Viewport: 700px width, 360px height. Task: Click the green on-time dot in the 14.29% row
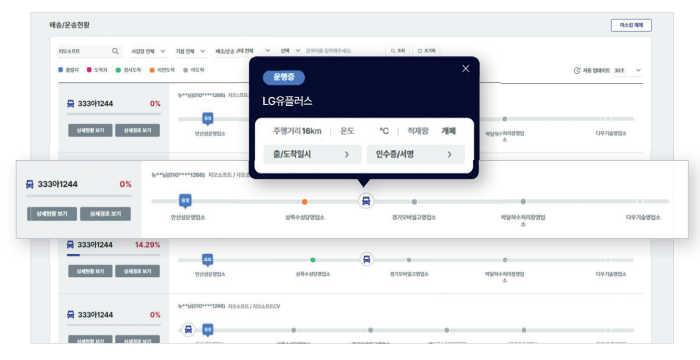pos(313,260)
